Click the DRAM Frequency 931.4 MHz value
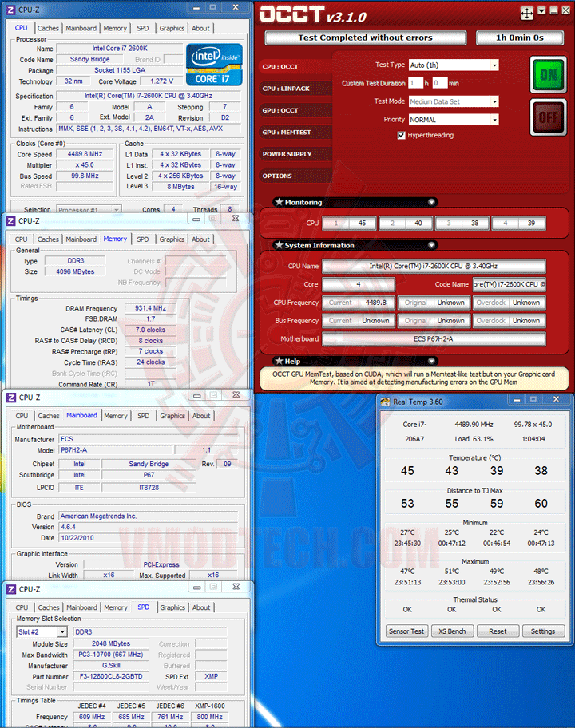575x728 pixels. click(150, 308)
